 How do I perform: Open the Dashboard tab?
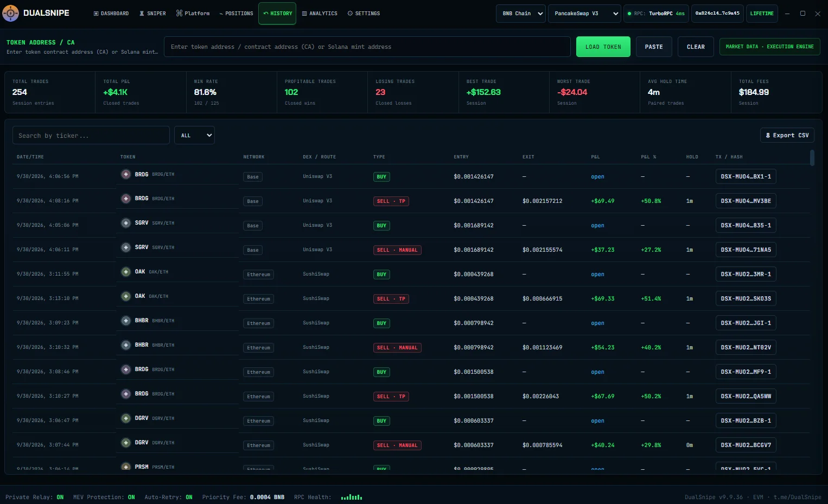pyautogui.click(x=111, y=14)
